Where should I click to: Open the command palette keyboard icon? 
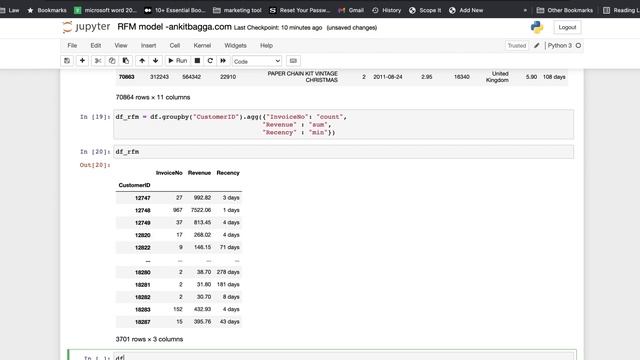[293, 61]
